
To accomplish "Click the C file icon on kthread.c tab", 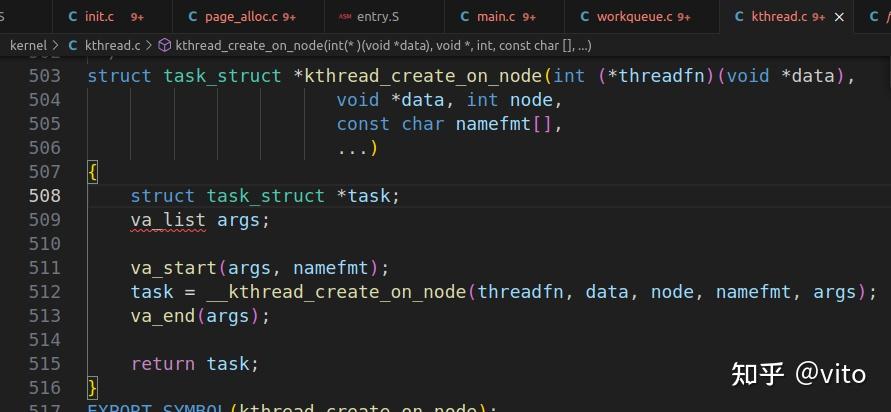I will tap(739, 17).
